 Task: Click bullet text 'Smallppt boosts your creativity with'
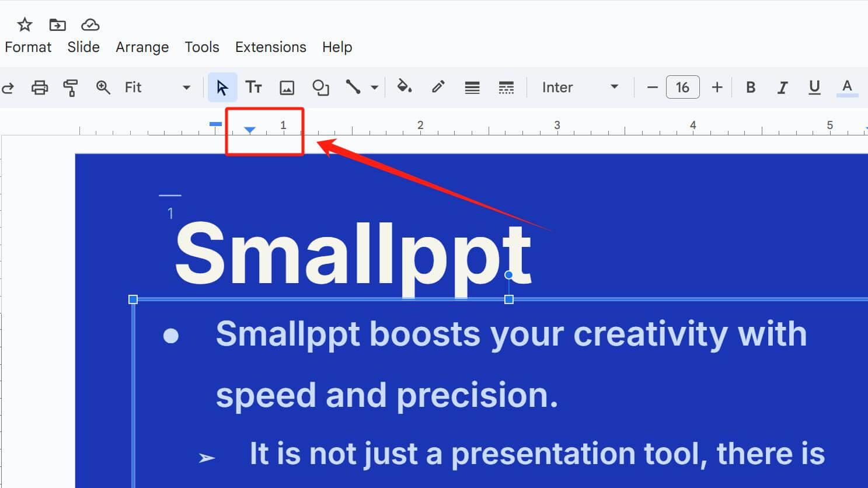511,334
